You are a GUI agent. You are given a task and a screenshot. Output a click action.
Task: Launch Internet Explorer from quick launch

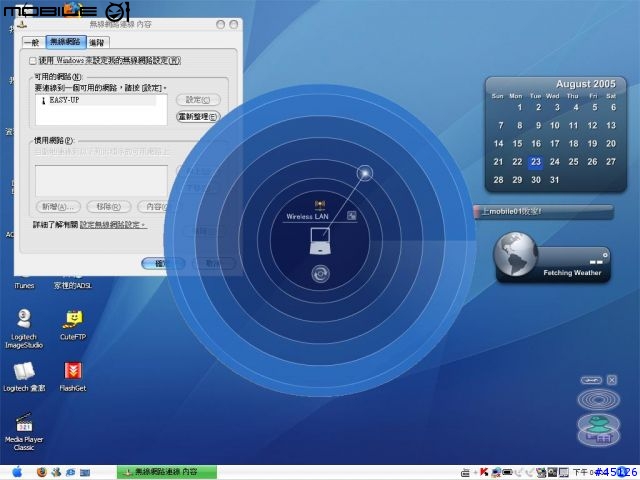tap(71, 472)
